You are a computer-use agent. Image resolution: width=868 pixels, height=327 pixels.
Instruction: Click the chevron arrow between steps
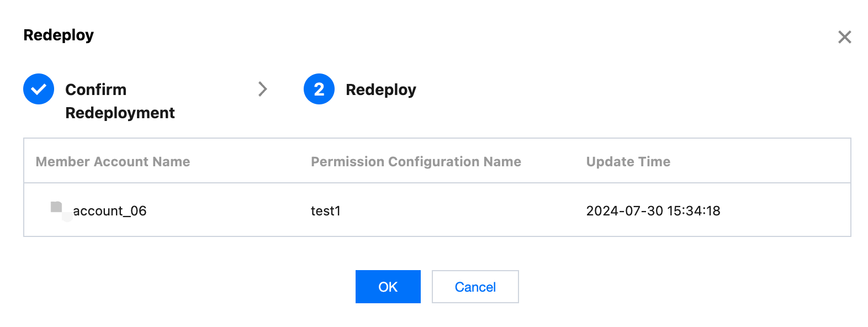click(x=263, y=89)
